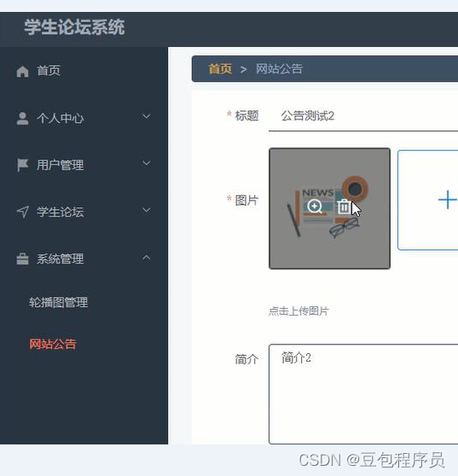Collapse the 系统管理 menu chevron
458x476 pixels.
(x=147, y=258)
